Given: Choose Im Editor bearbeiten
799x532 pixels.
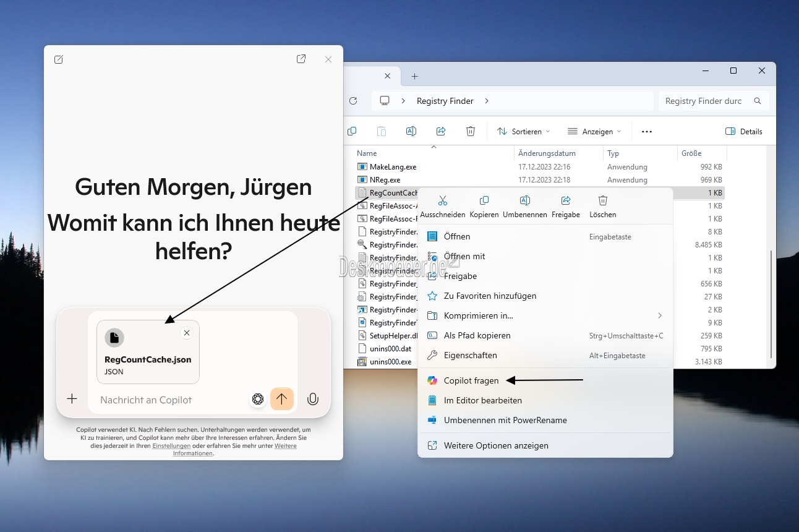Looking at the screenshot, I should [x=545, y=400].
